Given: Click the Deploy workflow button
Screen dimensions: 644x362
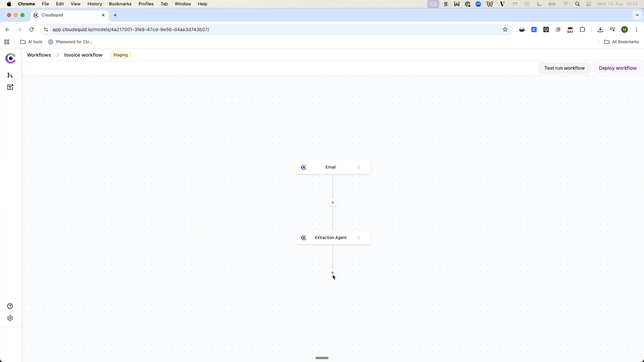Looking at the screenshot, I should click(617, 68).
